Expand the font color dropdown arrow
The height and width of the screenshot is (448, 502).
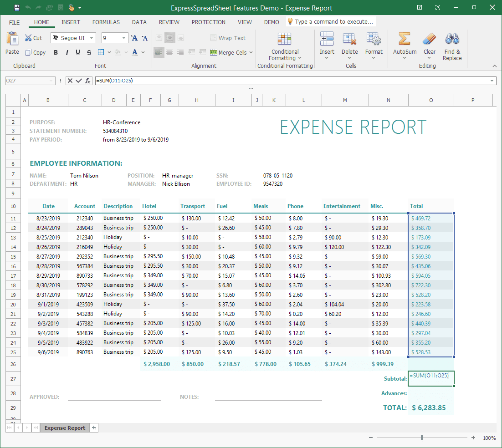click(x=143, y=52)
